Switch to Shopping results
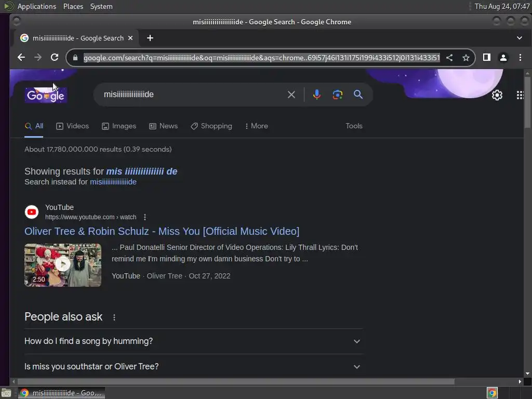Image resolution: width=532 pixels, height=399 pixels. click(x=211, y=126)
